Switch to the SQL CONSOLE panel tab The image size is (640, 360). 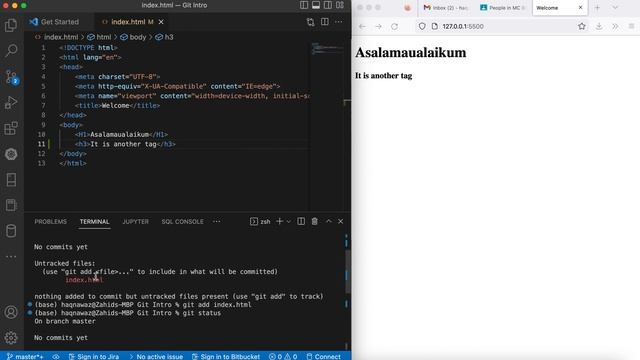182,221
